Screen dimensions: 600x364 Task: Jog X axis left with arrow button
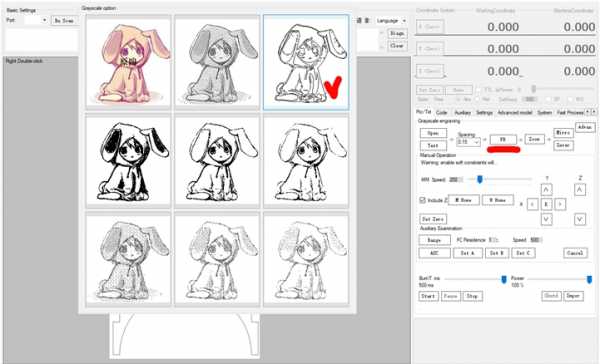tap(532, 204)
